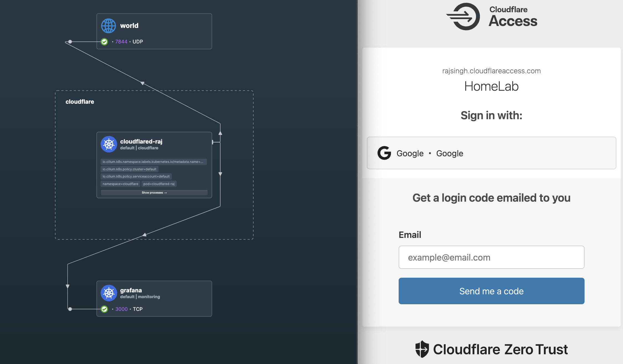623x364 pixels.
Task: Click the world globe icon
Action: pos(108,26)
